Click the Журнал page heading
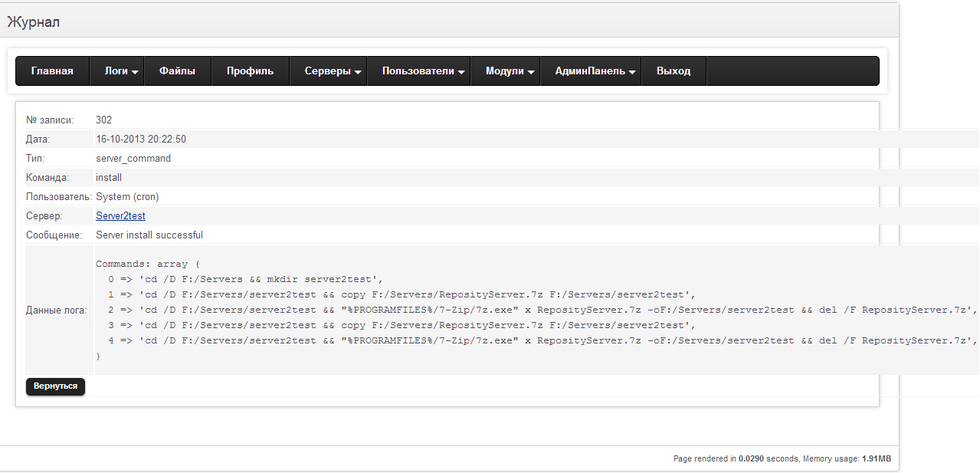980x473 pixels. pyautogui.click(x=34, y=22)
